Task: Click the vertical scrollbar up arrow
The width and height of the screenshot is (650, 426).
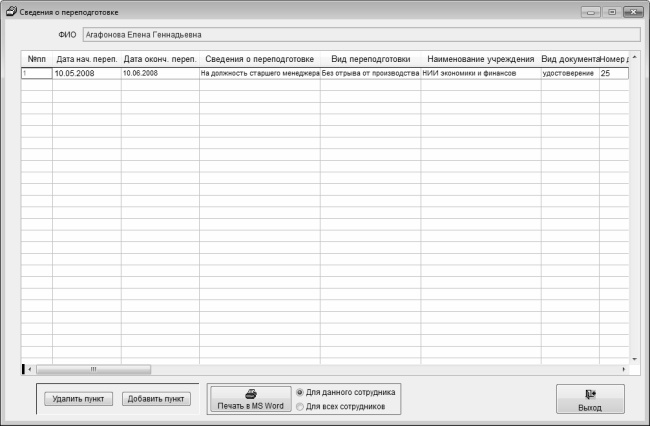Action: point(634,58)
